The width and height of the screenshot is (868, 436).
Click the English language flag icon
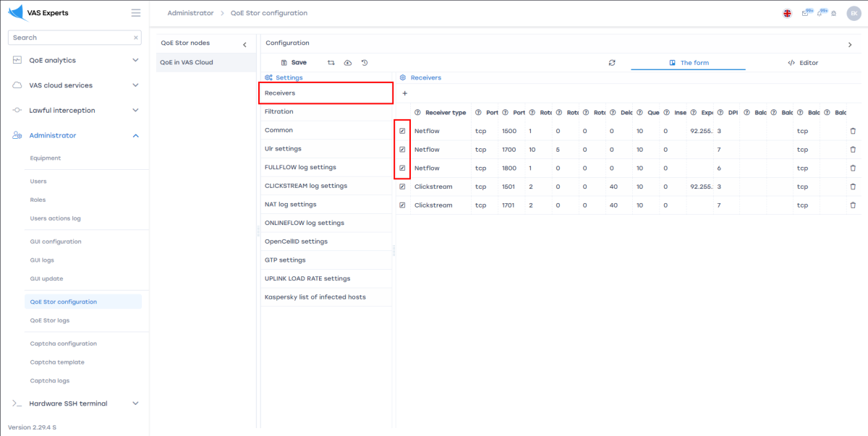(x=787, y=13)
